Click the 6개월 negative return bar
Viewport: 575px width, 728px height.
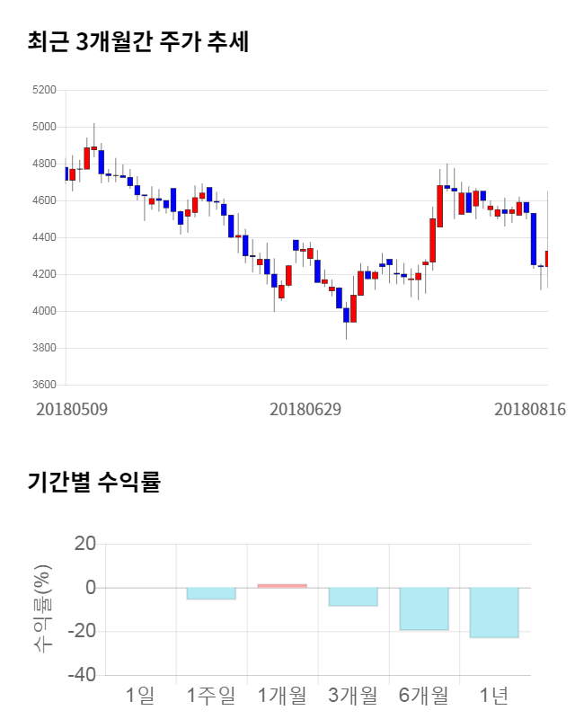pos(424,608)
